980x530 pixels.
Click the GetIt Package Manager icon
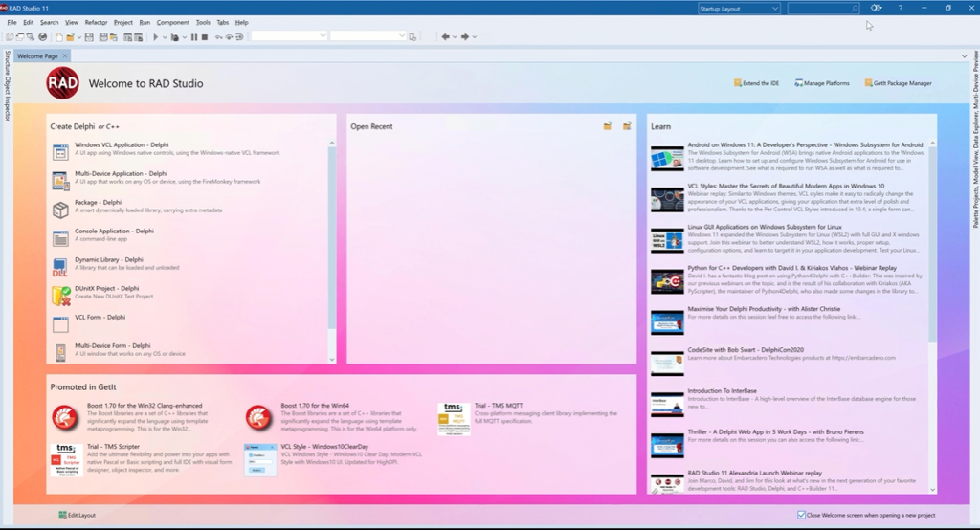(868, 82)
